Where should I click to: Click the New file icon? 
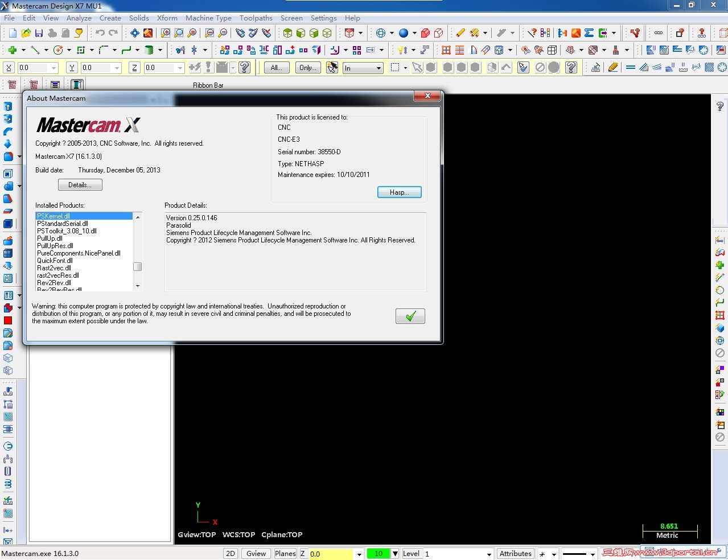coord(13,33)
